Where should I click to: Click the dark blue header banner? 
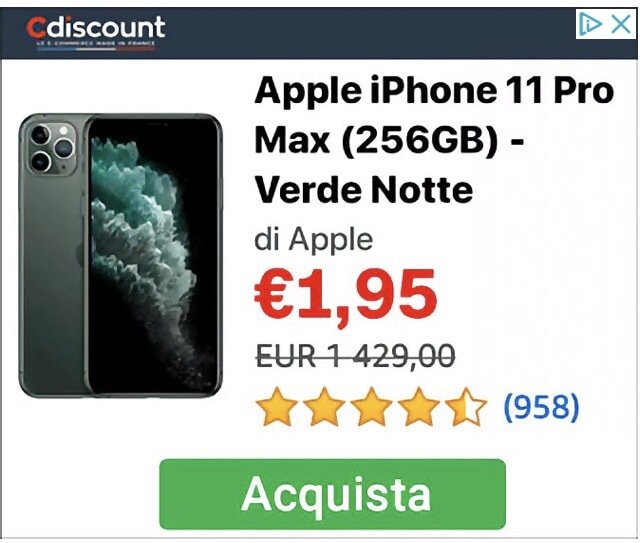(320, 33)
